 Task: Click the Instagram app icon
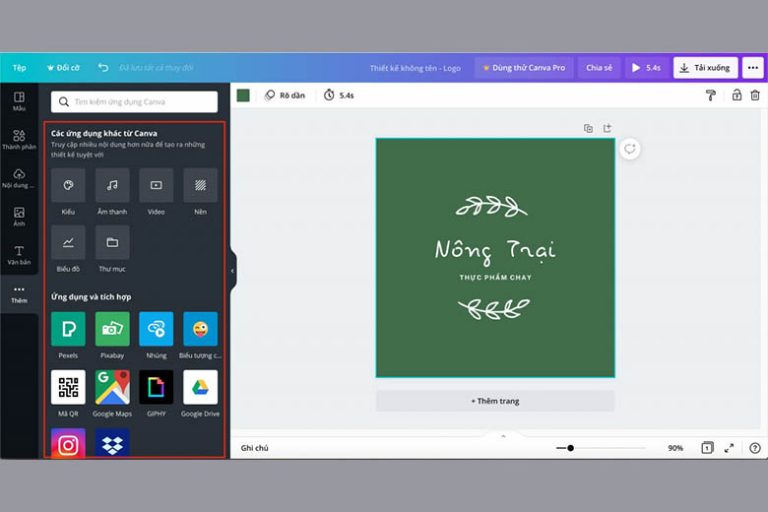[68, 444]
